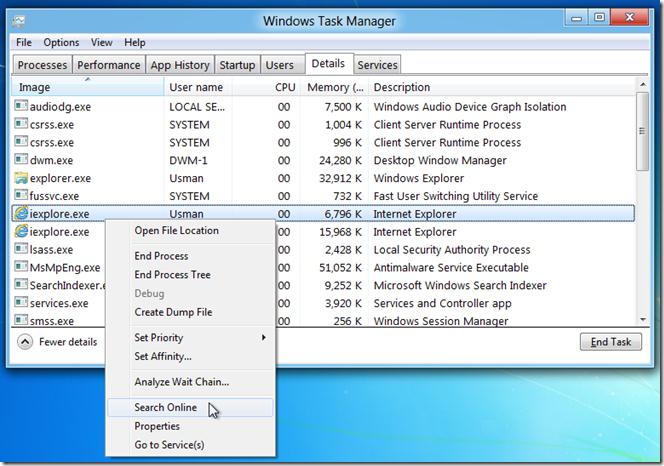Click the dwm.exe process icon
This screenshot has height=466, width=664.
pyautogui.click(x=21, y=159)
